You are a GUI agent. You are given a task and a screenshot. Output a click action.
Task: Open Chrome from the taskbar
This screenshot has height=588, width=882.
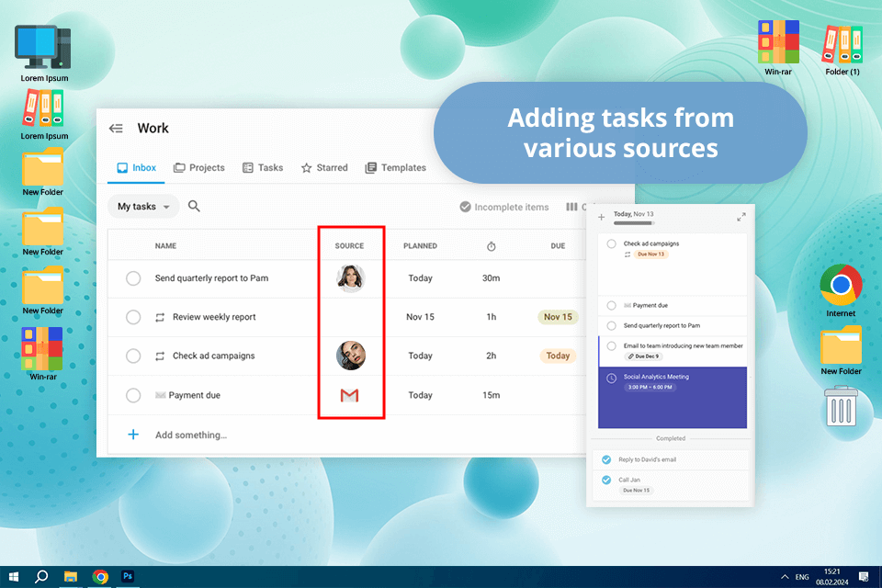point(100,577)
